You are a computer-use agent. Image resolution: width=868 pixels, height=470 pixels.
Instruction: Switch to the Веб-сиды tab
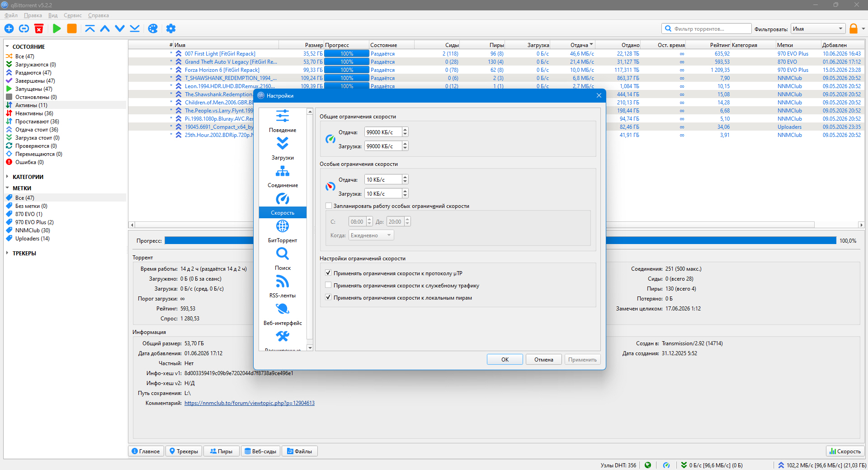coord(260,451)
